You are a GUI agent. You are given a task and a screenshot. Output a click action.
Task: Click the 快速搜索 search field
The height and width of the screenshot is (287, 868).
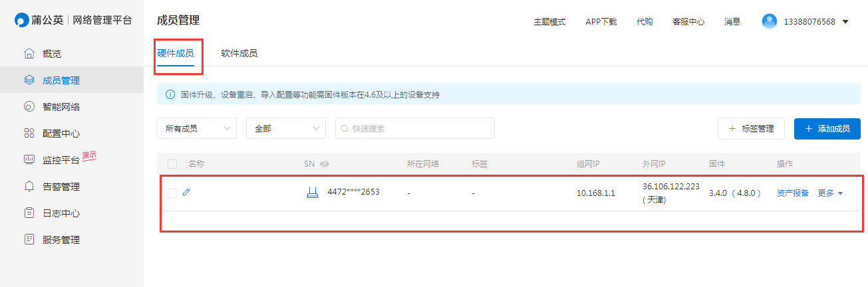tap(415, 128)
